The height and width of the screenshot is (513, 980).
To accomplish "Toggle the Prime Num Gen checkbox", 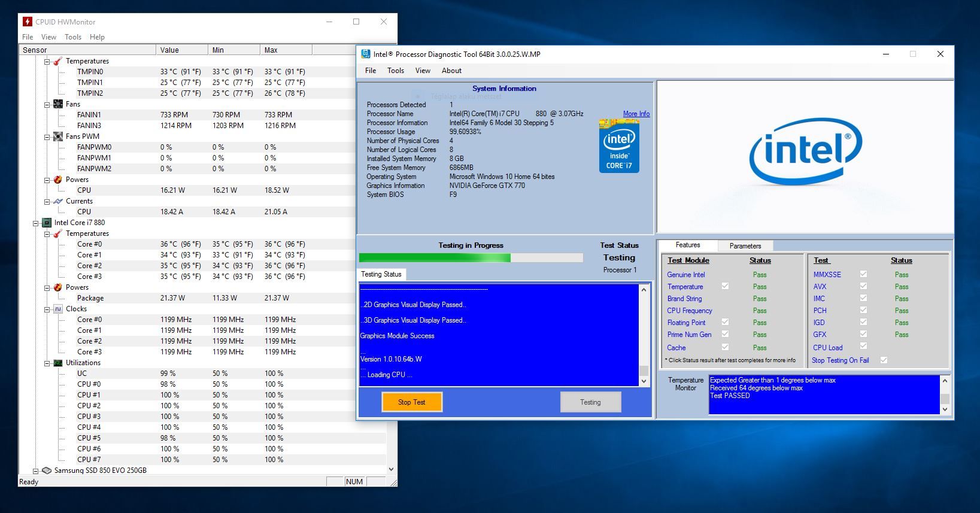I will [x=725, y=334].
